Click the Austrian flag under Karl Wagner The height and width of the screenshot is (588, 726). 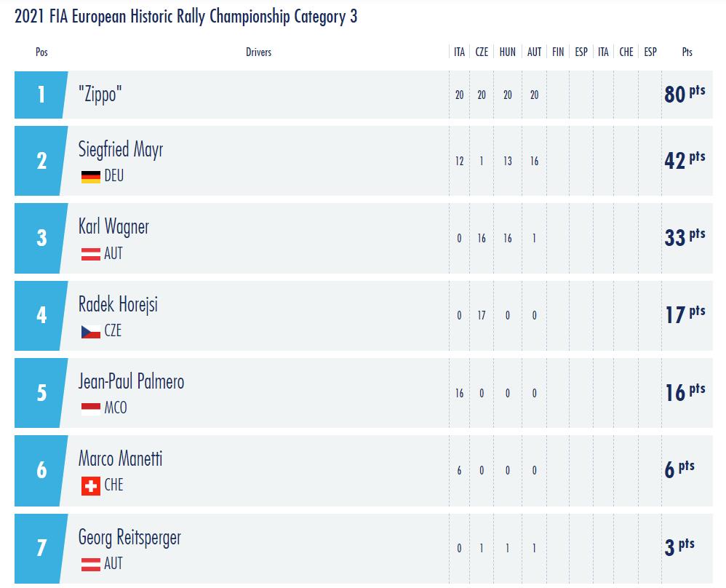coord(91,254)
